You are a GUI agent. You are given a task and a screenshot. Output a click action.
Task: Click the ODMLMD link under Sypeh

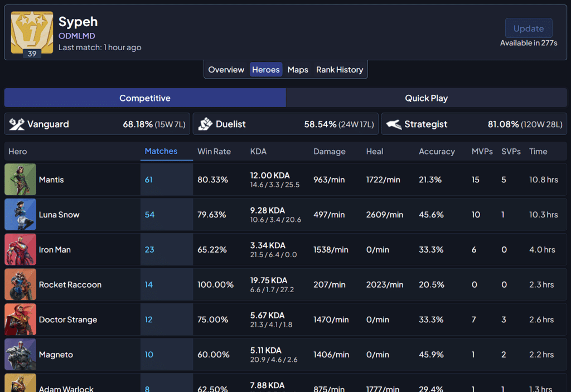[x=77, y=36]
